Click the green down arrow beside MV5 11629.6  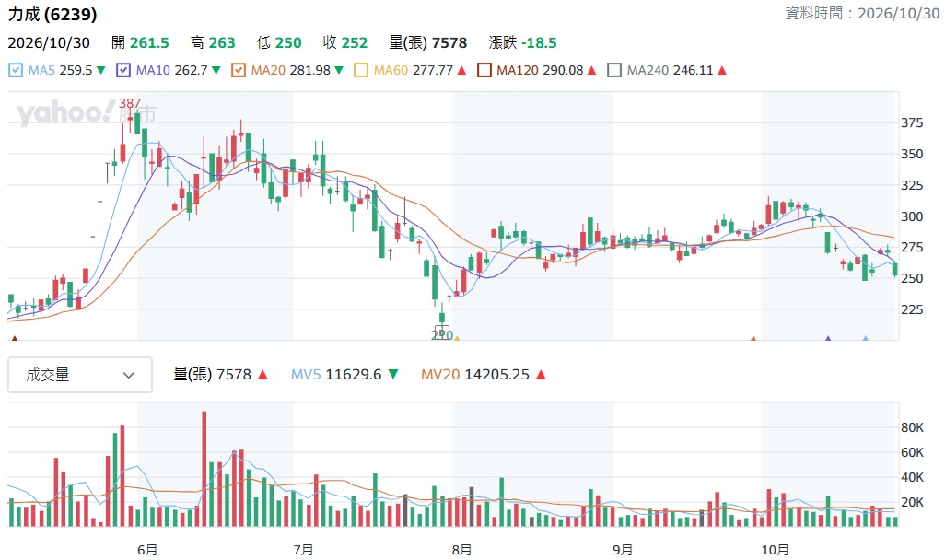[x=393, y=375]
